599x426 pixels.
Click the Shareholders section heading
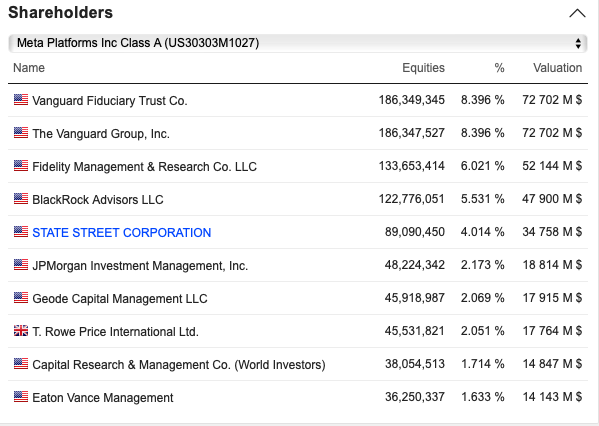pyautogui.click(x=61, y=13)
